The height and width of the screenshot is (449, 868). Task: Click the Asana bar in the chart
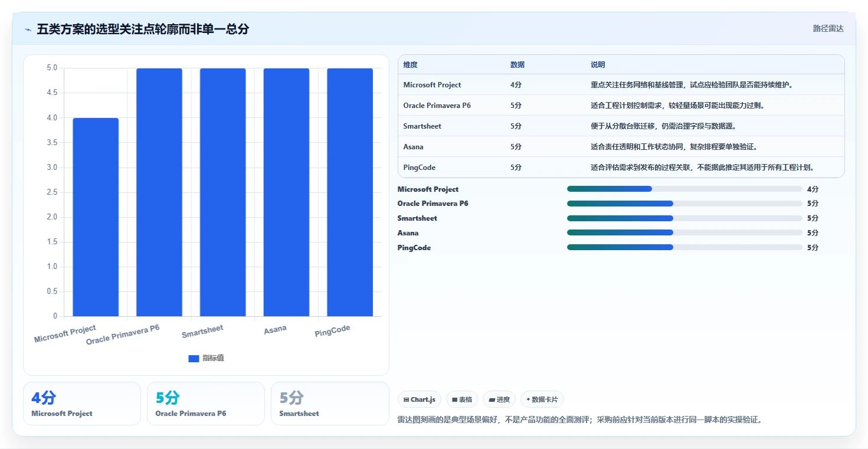(286, 192)
